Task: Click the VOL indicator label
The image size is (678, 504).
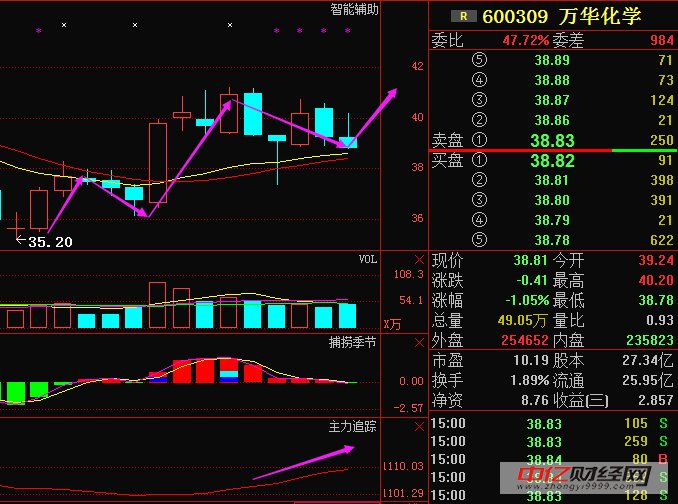Action: point(368,259)
